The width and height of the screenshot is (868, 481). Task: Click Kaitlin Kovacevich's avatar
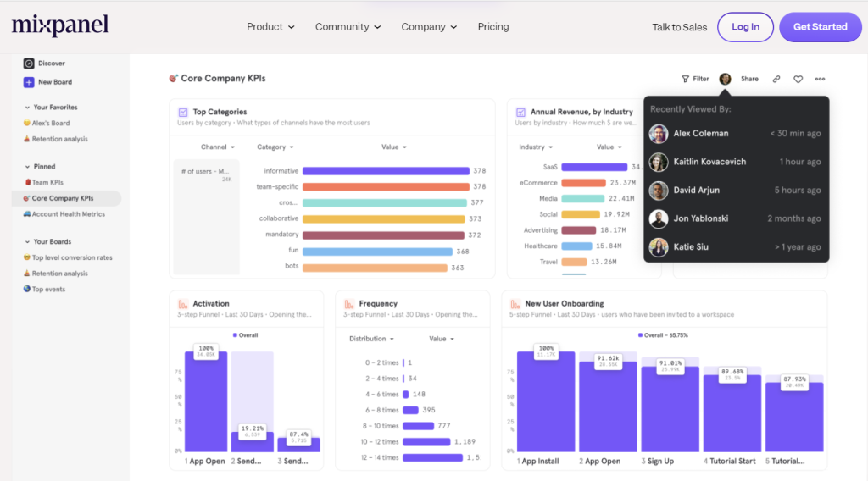point(658,162)
